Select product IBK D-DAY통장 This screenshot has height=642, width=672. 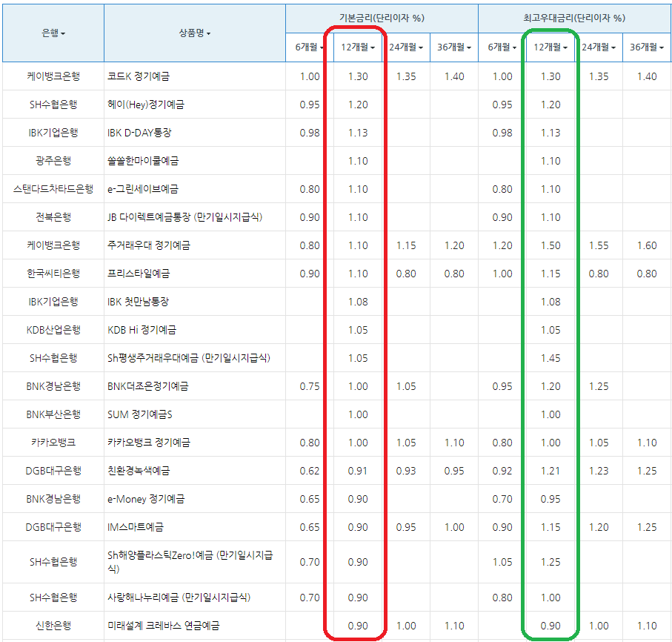[x=139, y=133]
